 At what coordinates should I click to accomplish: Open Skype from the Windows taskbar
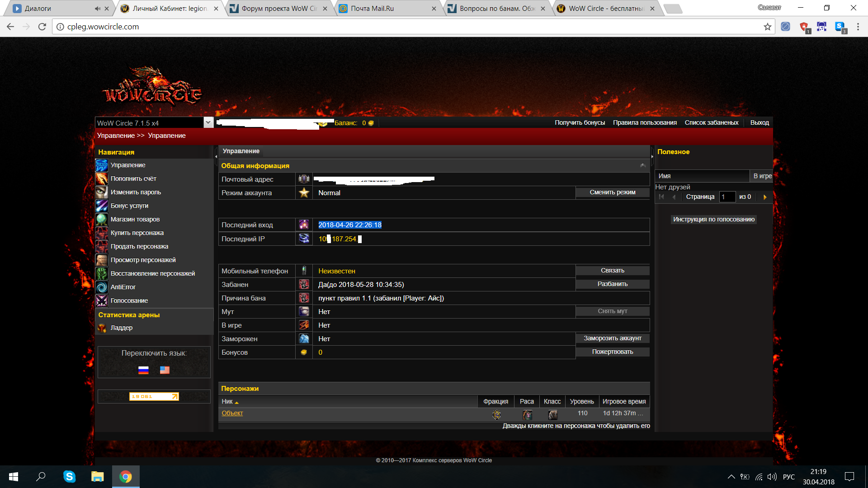coord(69,477)
